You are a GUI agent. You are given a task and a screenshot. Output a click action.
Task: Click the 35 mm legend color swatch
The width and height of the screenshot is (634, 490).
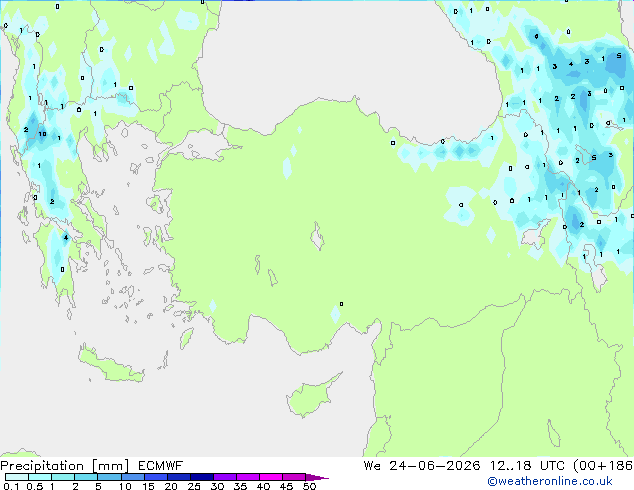(x=248, y=477)
